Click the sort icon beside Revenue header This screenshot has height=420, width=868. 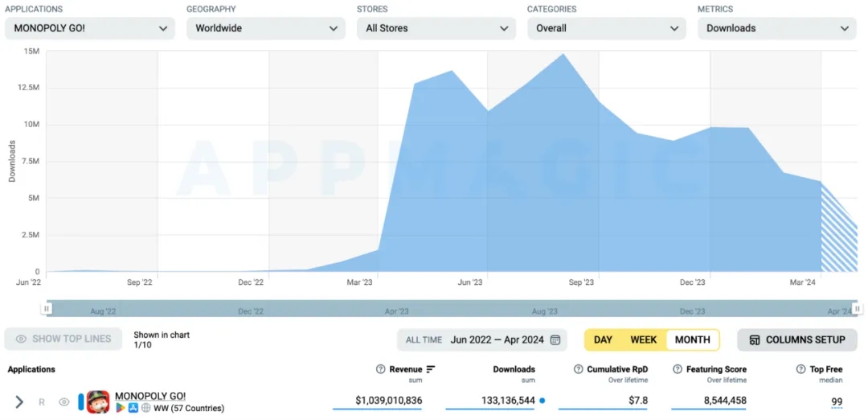pos(432,369)
